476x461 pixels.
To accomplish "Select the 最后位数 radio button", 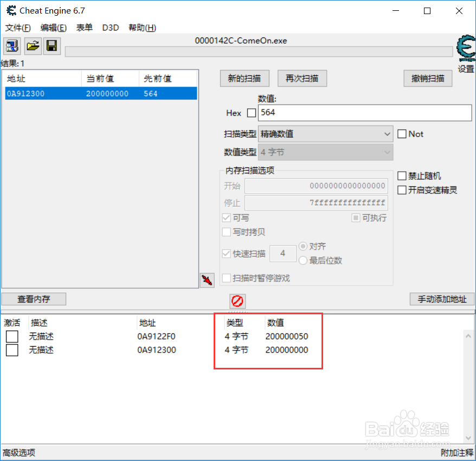I will 303,260.
